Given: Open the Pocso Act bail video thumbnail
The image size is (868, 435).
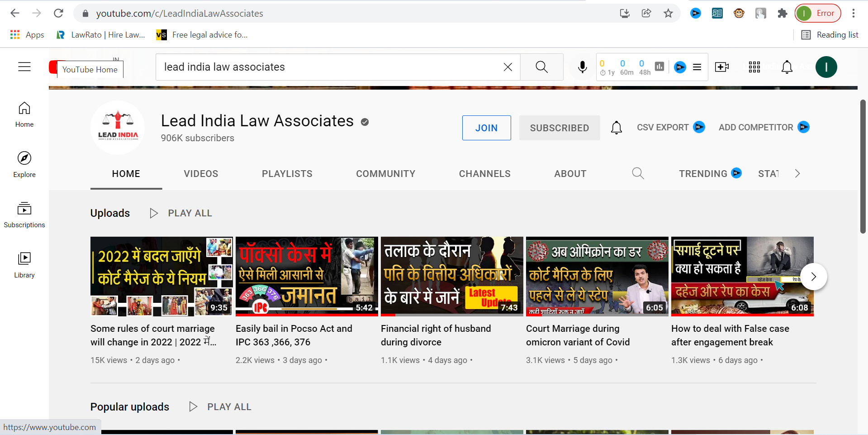Looking at the screenshot, I should pyautogui.click(x=306, y=276).
